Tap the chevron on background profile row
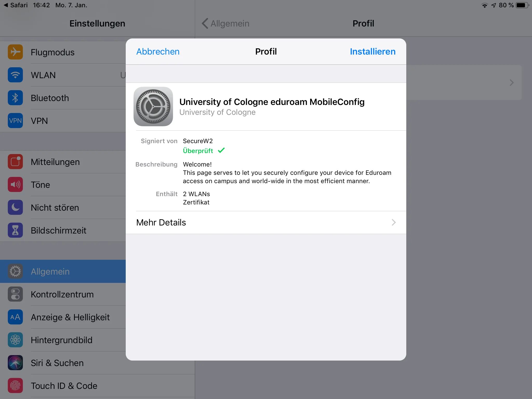Viewport: 532px width, 399px height. (x=511, y=83)
